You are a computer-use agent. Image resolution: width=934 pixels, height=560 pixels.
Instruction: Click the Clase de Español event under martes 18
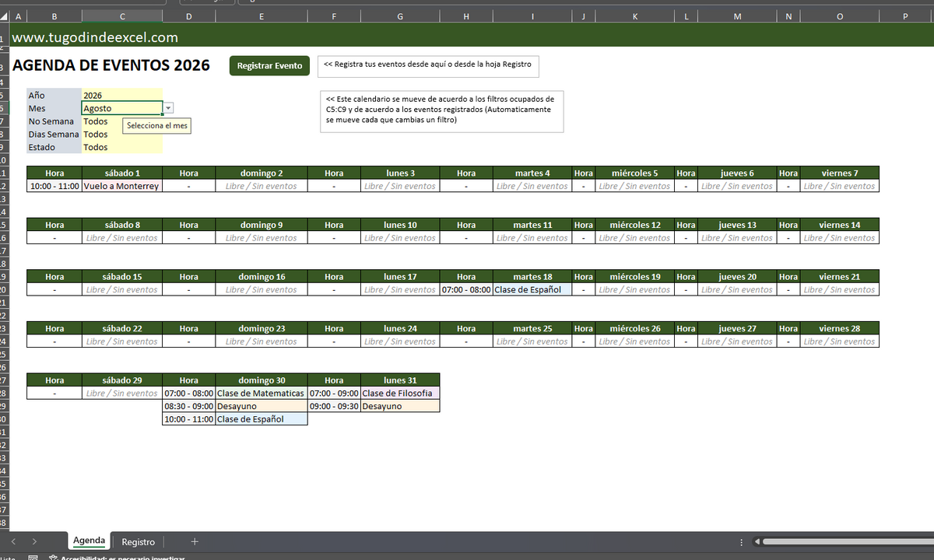coord(532,289)
